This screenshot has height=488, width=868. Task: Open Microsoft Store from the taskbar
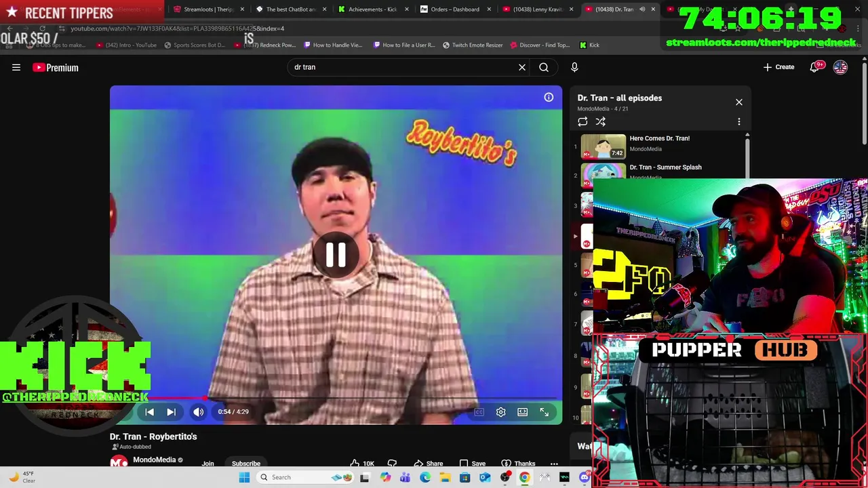465,477
